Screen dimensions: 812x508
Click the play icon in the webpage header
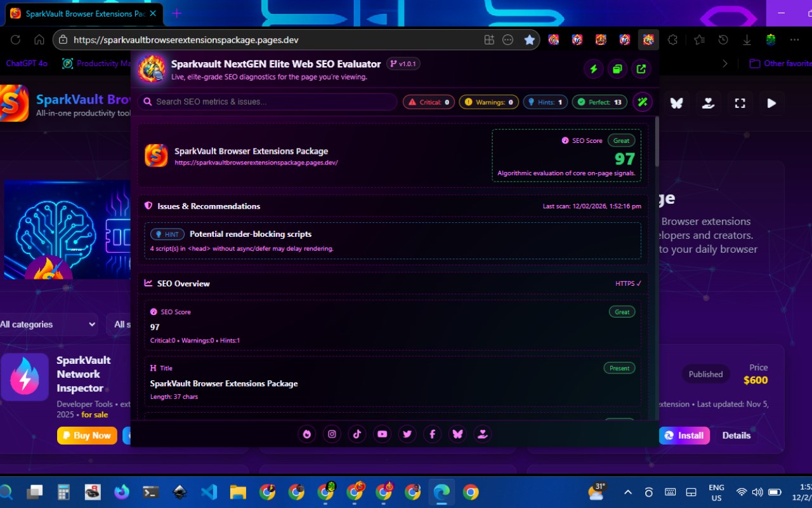point(771,103)
